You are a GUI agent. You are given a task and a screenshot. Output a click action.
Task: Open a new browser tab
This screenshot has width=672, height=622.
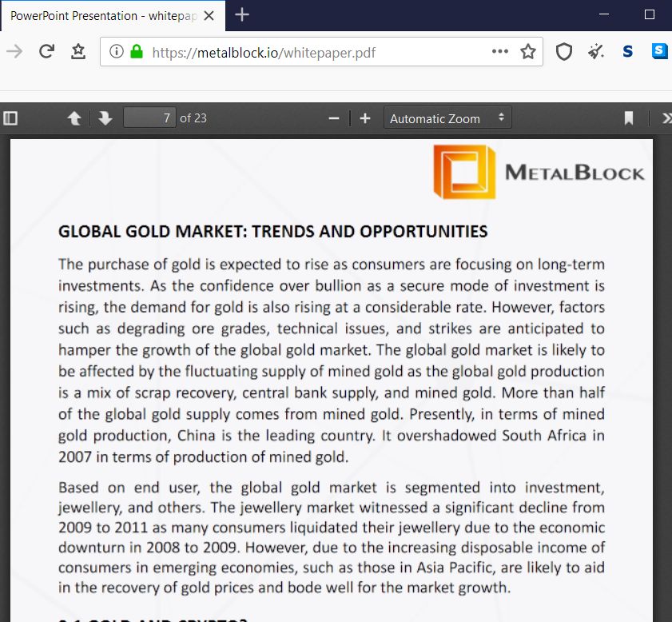pyautogui.click(x=242, y=15)
